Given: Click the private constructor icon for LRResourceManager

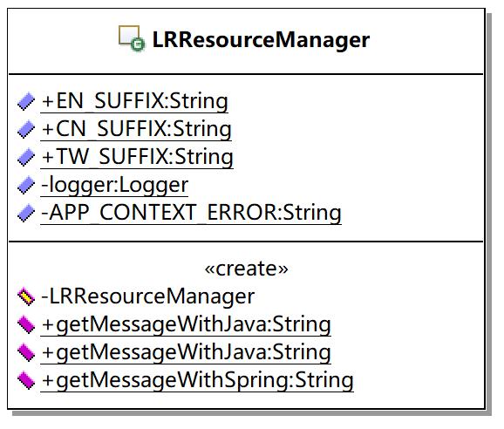Looking at the screenshot, I should 26,296.
